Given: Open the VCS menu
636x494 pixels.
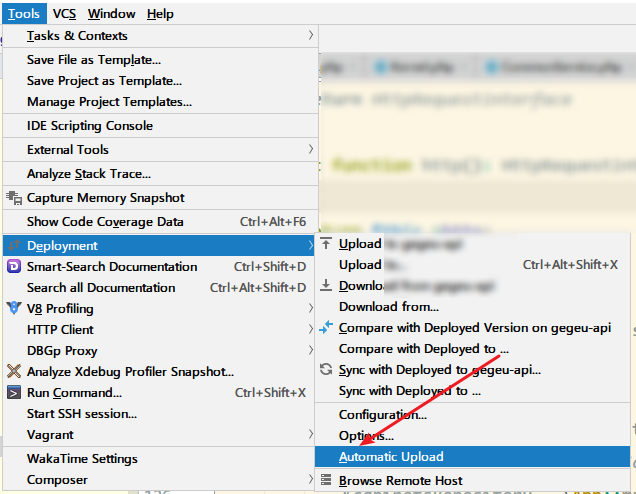Looking at the screenshot, I should point(64,14).
